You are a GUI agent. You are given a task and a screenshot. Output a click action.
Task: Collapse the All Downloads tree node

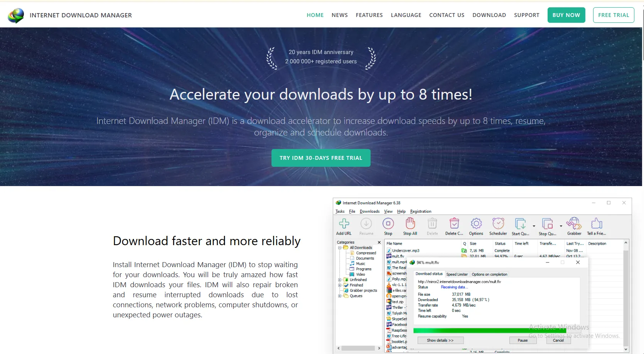tap(340, 247)
